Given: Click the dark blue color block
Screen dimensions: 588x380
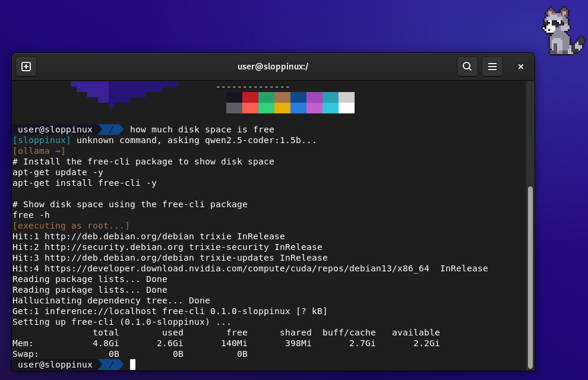Looking at the screenshot, I should tap(299, 97).
